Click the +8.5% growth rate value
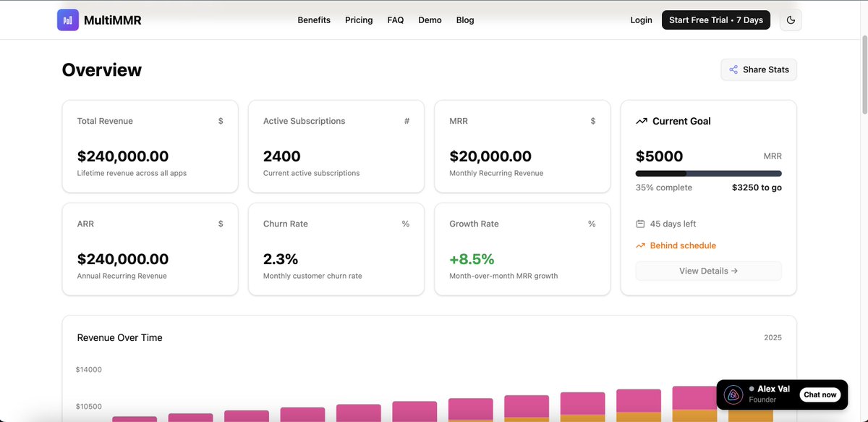Viewport: 868px width, 422px height. coord(472,259)
